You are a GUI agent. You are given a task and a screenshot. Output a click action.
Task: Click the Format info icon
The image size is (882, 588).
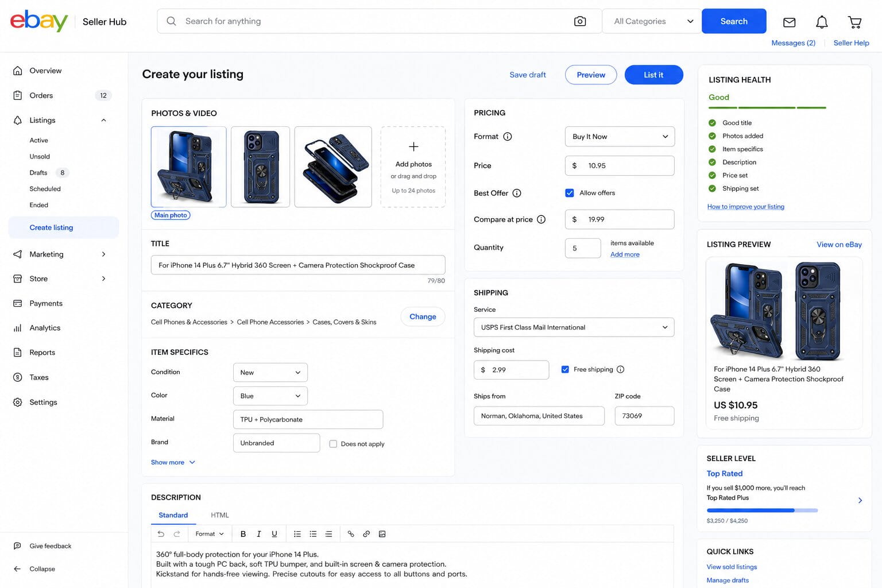tap(508, 137)
